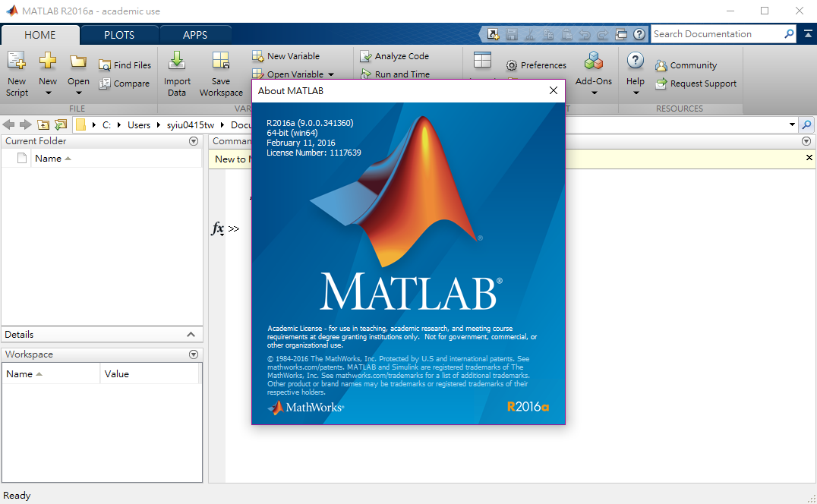Viewport: 817px width, 504px height.
Task: Switch to the APPS tab
Action: [195, 35]
